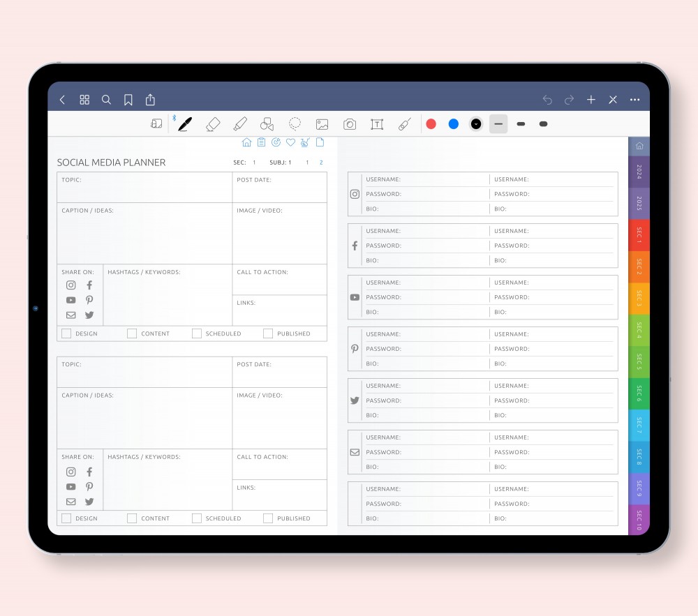
Task: Select the medium stroke width
Action: click(521, 124)
